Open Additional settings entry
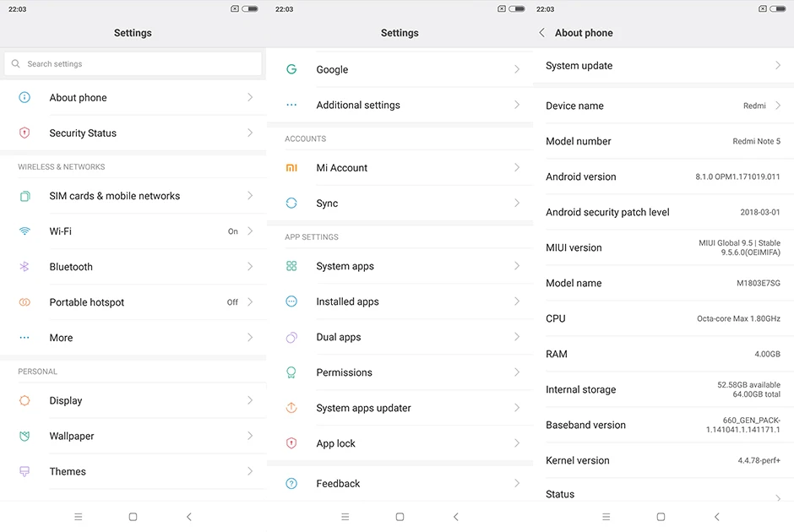794x532 pixels. tap(400, 105)
